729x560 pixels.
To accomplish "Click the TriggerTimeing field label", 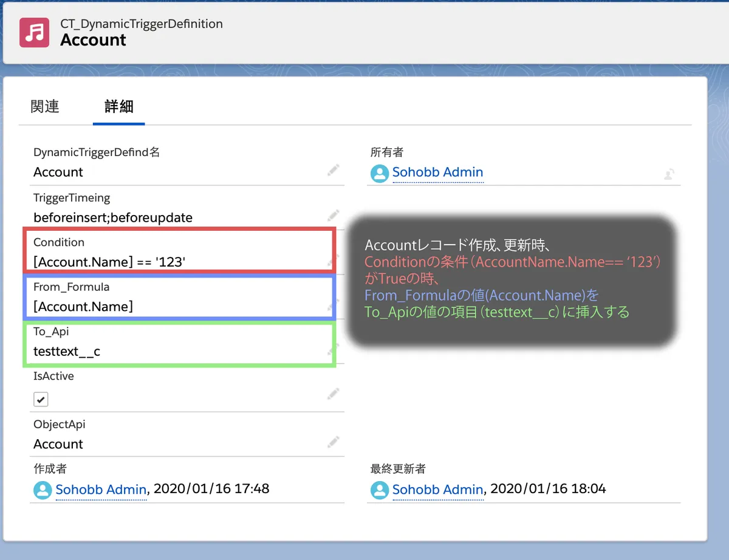I will (x=72, y=198).
